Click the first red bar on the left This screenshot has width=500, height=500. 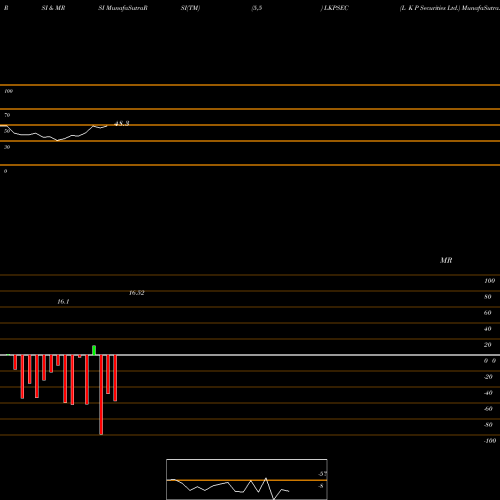[15, 362]
